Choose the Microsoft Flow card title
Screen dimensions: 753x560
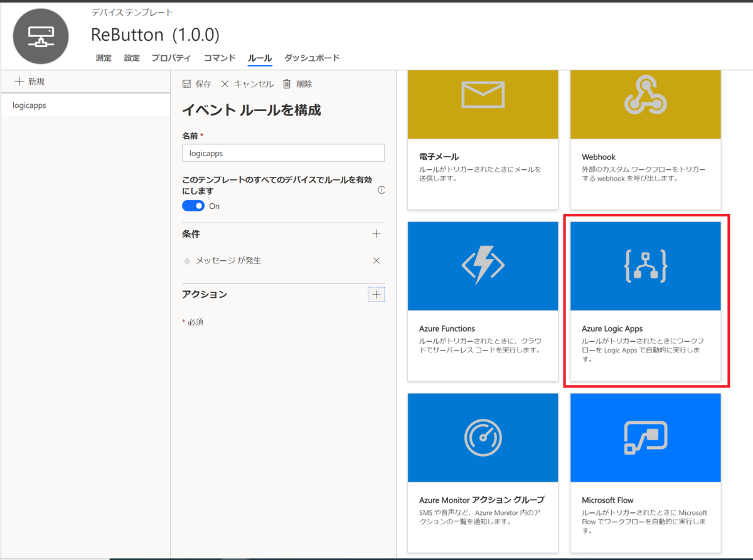[x=607, y=500]
